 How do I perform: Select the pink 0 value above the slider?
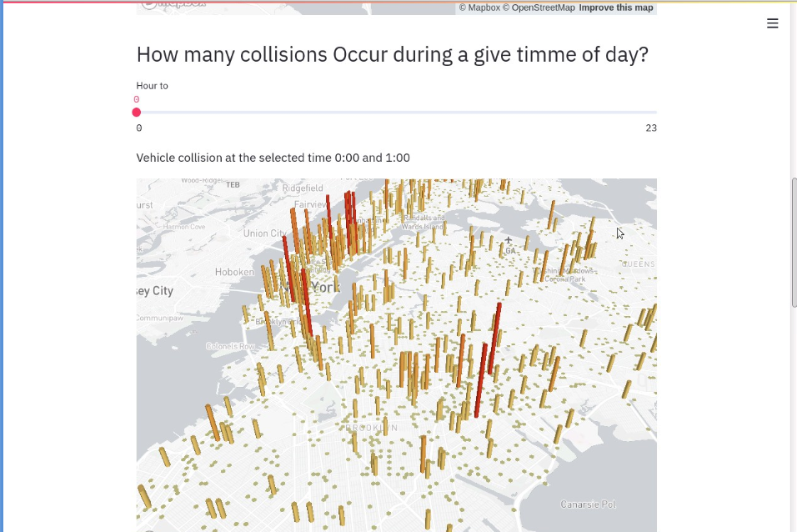(x=137, y=99)
